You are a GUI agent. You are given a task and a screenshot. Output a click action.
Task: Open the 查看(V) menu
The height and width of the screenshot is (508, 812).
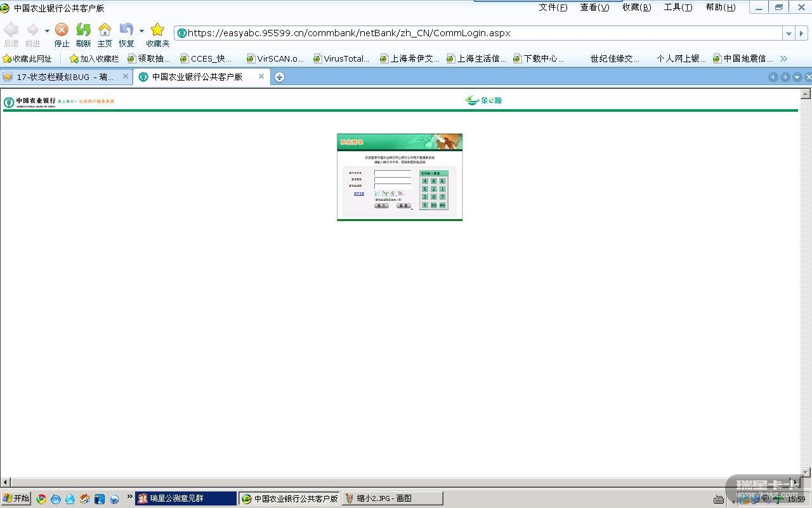point(594,8)
